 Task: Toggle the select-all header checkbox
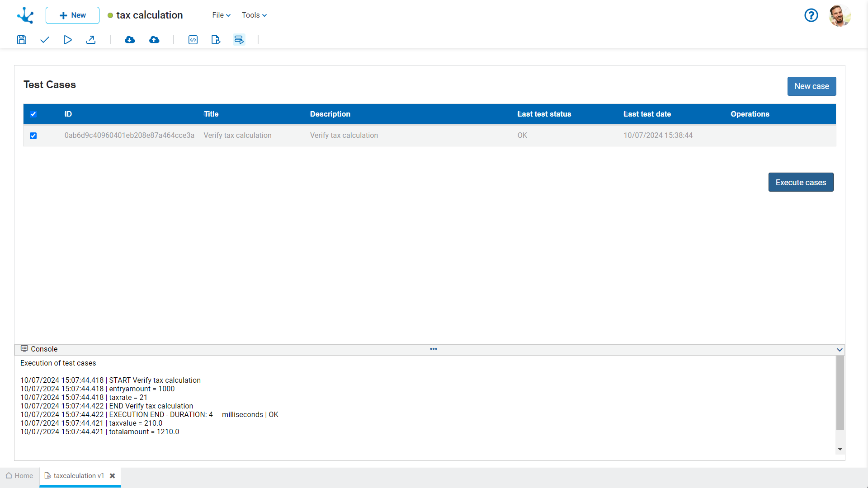[x=33, y=114]
